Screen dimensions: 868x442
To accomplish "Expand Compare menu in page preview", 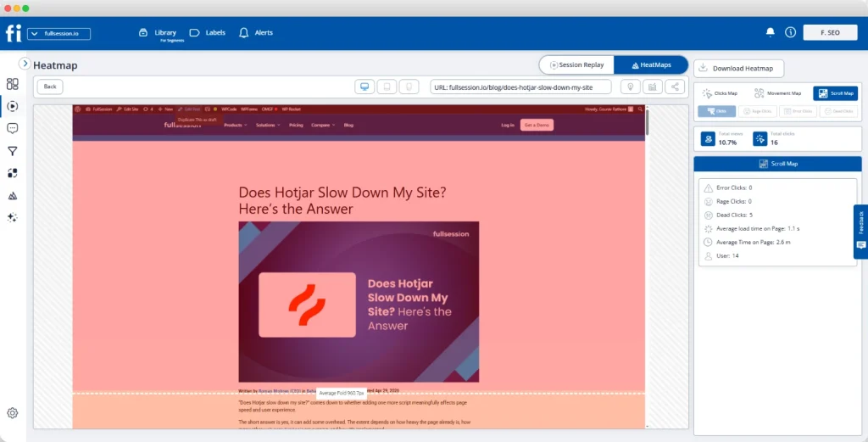I will [x=323, y=126].
